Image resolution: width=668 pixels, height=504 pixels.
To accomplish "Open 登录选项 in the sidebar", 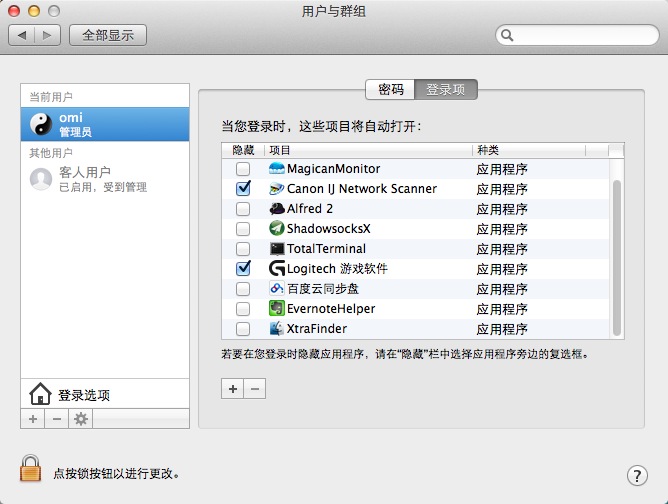I will click(84, 394).
